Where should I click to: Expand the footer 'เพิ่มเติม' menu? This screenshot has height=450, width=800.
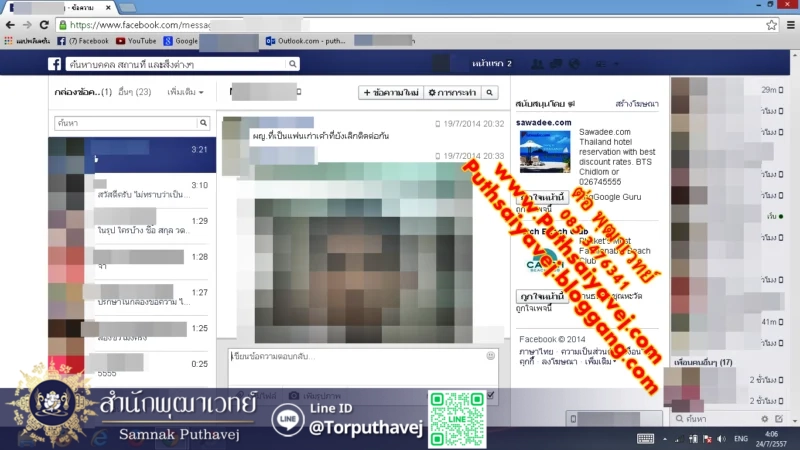coord(598,362)
